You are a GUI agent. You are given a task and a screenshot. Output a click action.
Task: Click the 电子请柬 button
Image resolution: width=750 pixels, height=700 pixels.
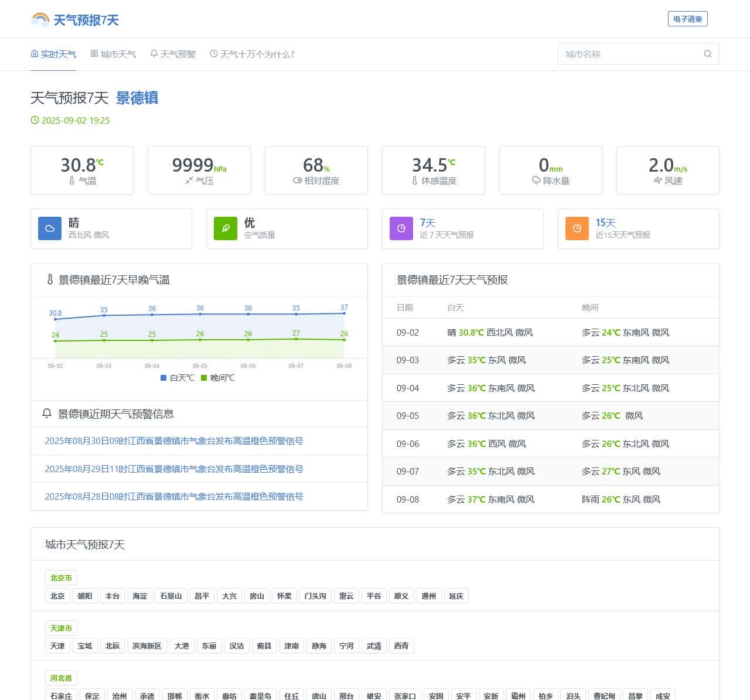pos(687,19)
